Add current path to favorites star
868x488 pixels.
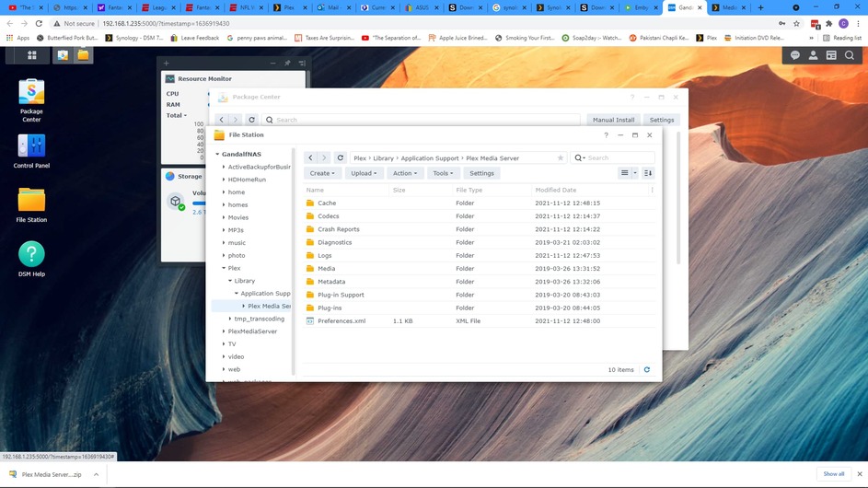(x=561, y=157)
